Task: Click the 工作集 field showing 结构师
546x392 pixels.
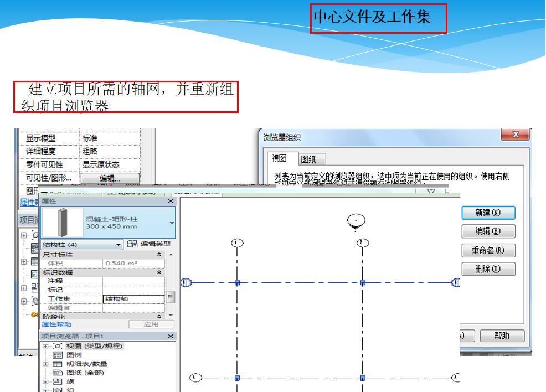Action: [x=134, y=298]
